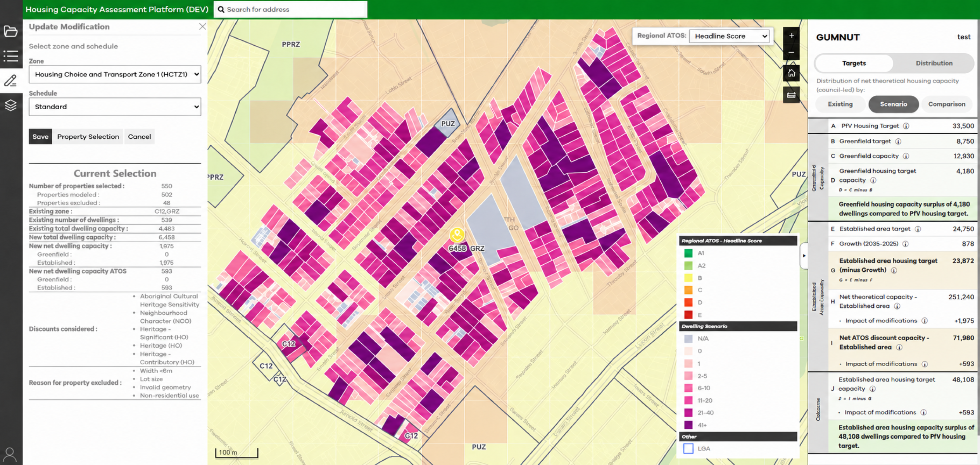The height and width of the screenshot is (465, 980).
Task: Select the pencil edit sidebar icon
Action: [x=10, y=81]
